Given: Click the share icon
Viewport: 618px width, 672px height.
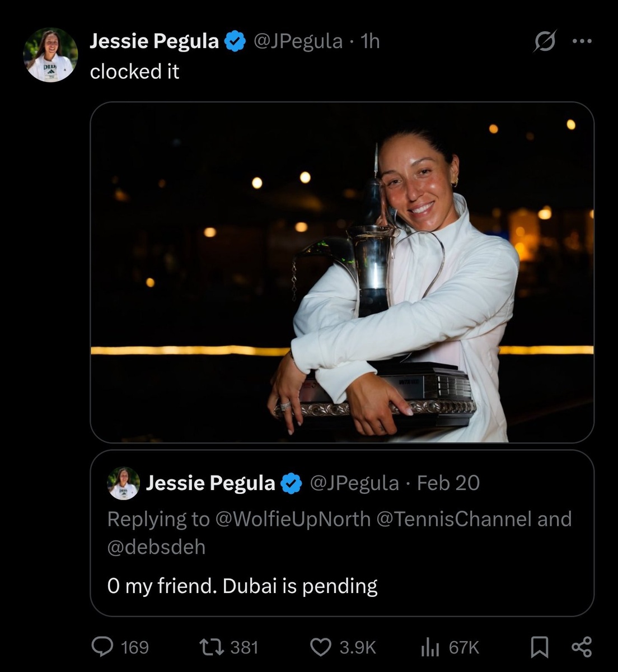Looking at the screenshot, I should (582, 647).
